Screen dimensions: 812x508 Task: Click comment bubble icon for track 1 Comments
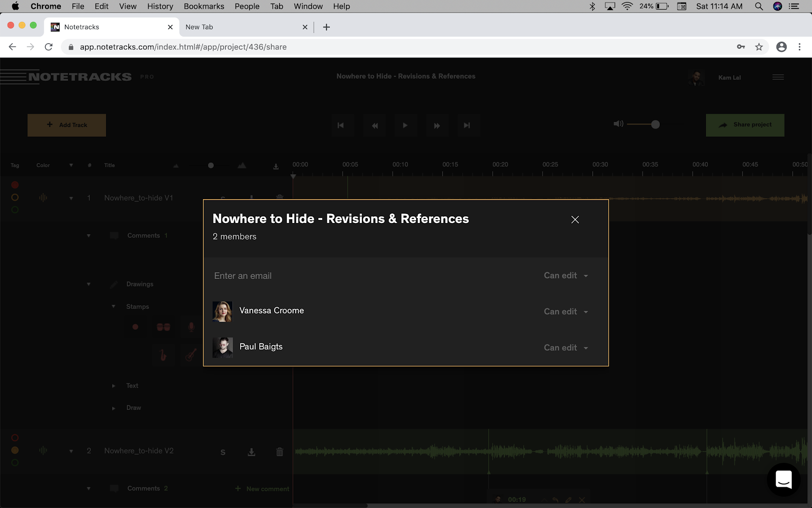click(114, 236)
